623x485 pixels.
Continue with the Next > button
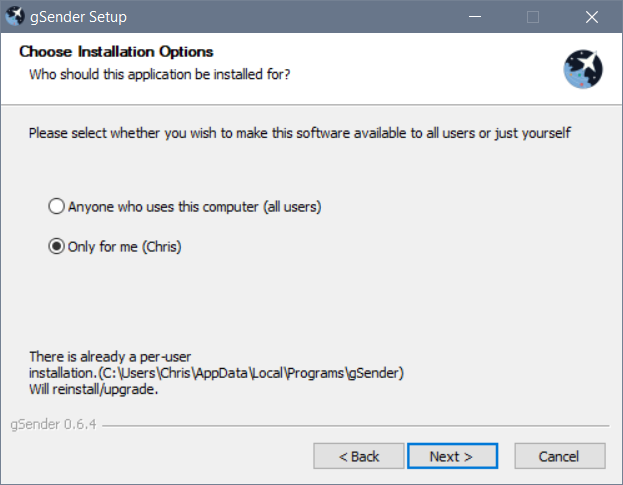pyautogui.click(x=452, y=456)
